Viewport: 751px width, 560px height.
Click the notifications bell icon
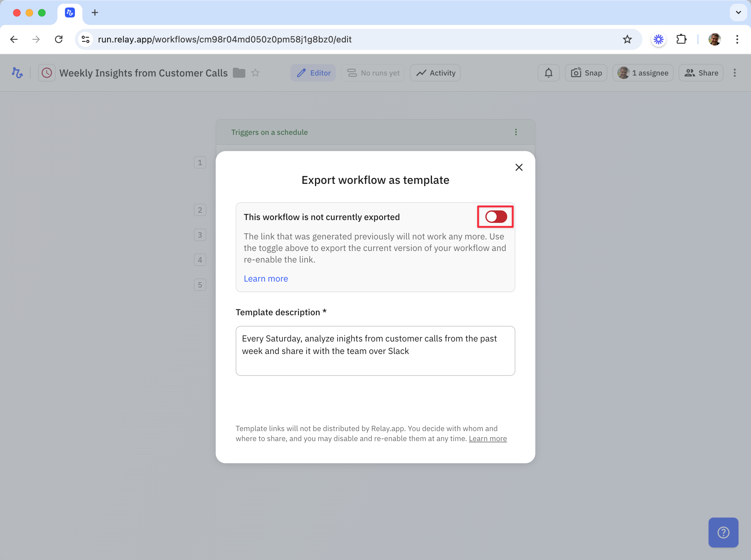[x=548, y=73]
